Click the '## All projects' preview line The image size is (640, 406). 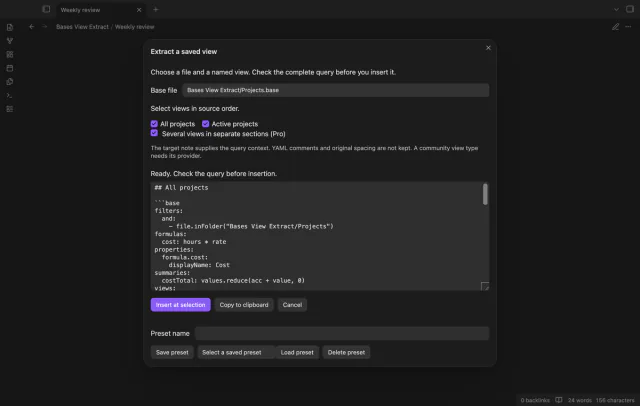[181, 188]
